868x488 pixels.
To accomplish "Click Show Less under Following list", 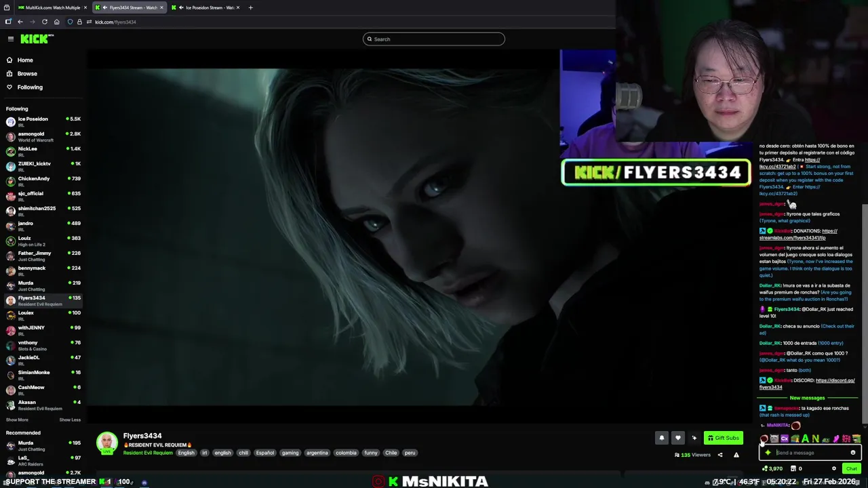I will tap(70, 420).
